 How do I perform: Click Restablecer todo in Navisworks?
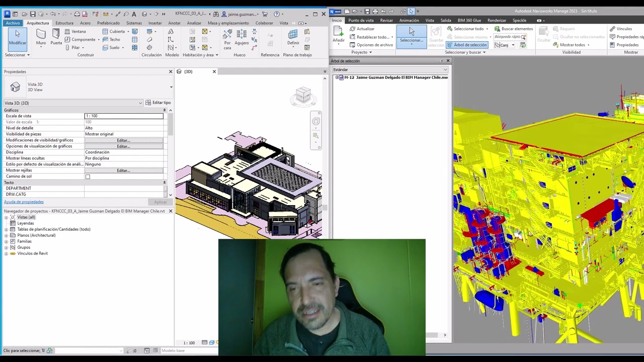tap(372, 37)
